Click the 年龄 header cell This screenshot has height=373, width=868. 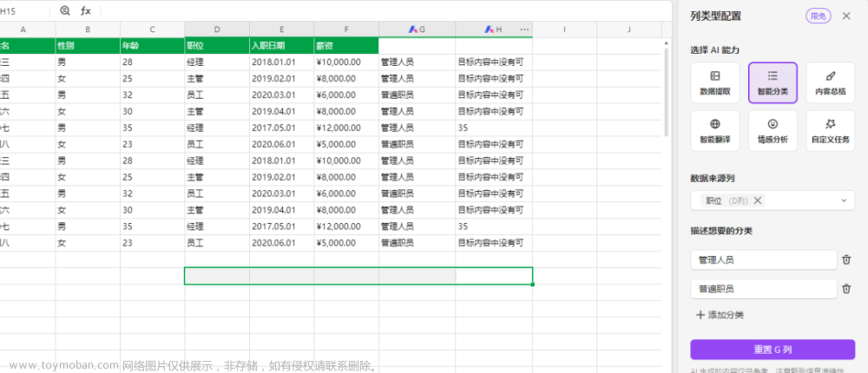152,46
